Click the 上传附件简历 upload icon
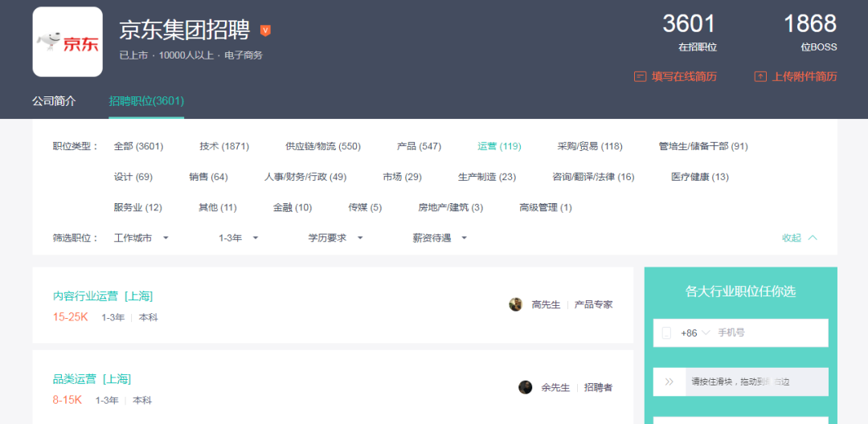This screenshot has width=868, height=424. 760,76
